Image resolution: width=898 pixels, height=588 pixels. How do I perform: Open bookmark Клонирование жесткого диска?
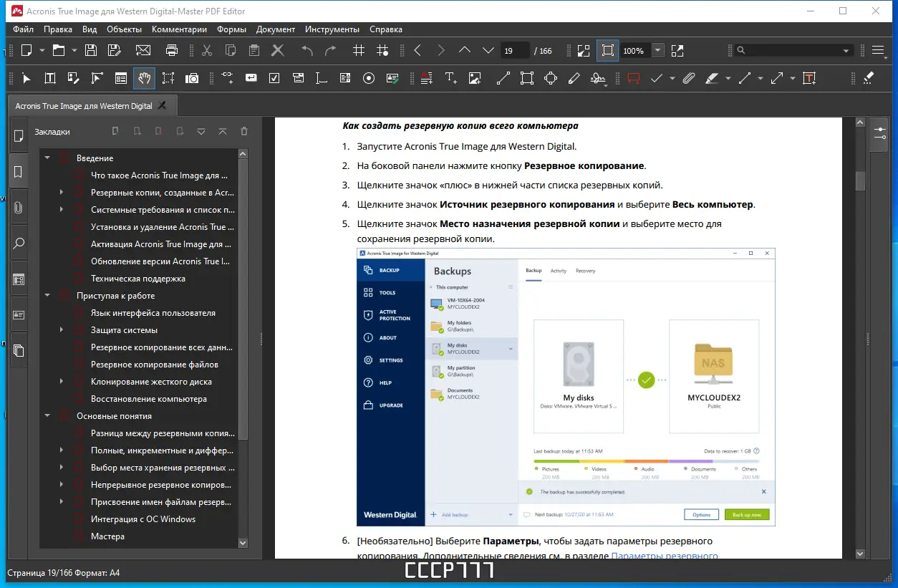tap(151, 382)
